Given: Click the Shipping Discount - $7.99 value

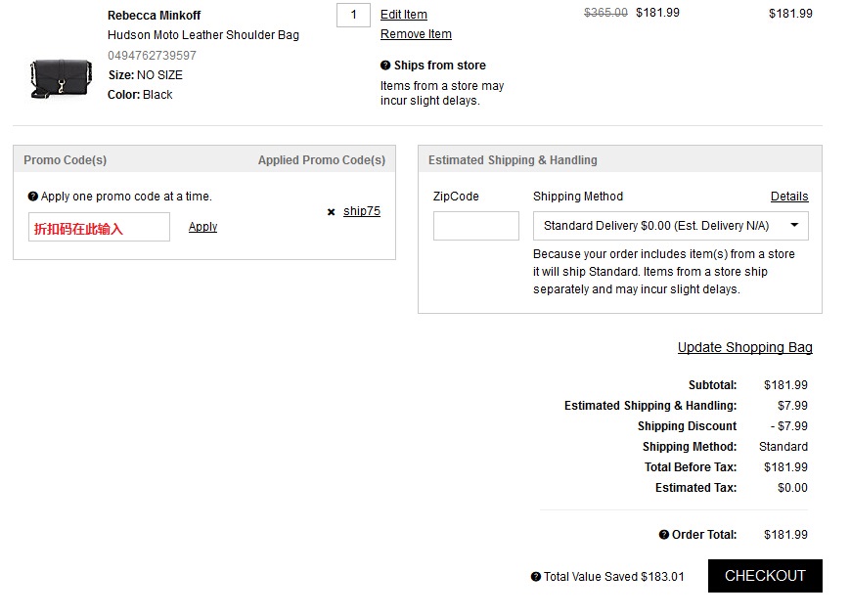Looking at the screenshot, I should point(789,426).
